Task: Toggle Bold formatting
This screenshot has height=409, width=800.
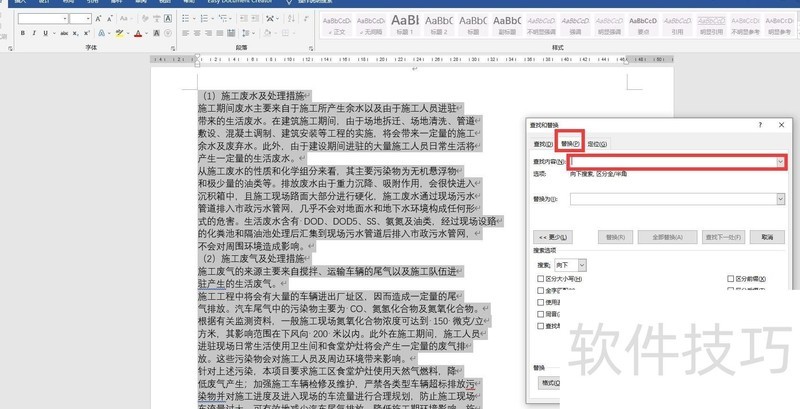Action: pyautogui.click(x=23, y=33)
